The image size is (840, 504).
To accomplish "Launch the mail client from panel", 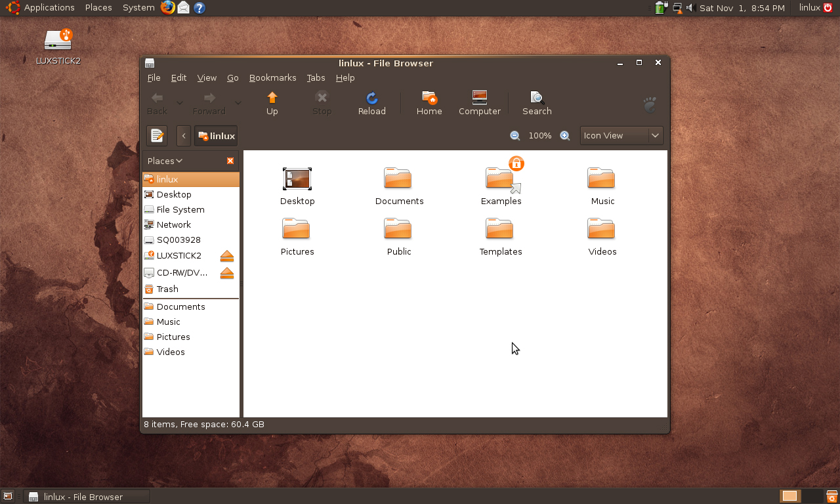I will (184, 8).
